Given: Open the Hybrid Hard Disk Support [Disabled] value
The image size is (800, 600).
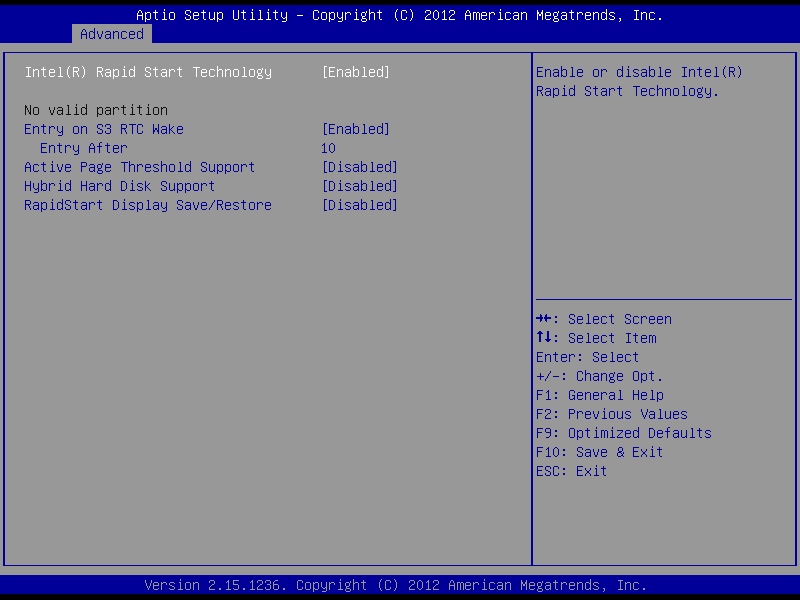Looking at the screenshot, I should click(x=359, y=186).
